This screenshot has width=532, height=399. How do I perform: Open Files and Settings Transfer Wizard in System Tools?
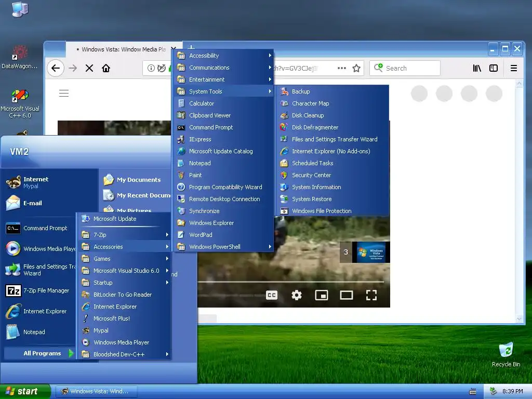pyautogui.click(x=331, y=139)
